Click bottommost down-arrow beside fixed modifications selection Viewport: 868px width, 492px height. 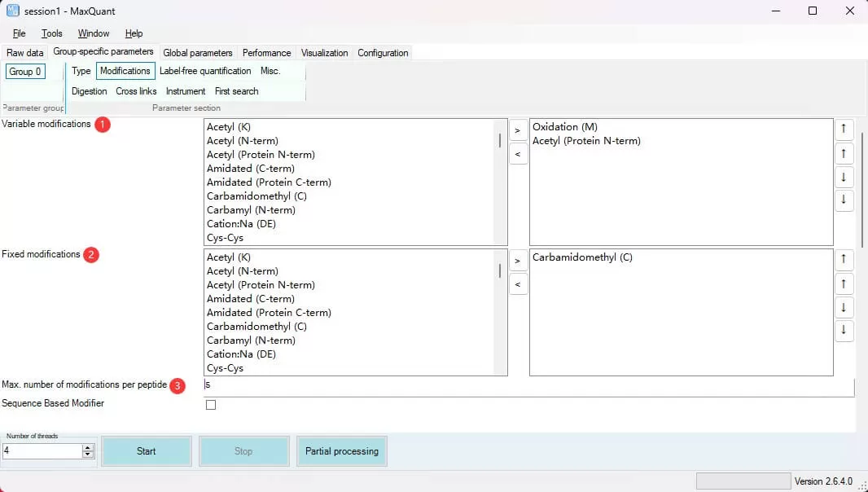point(844,330)
